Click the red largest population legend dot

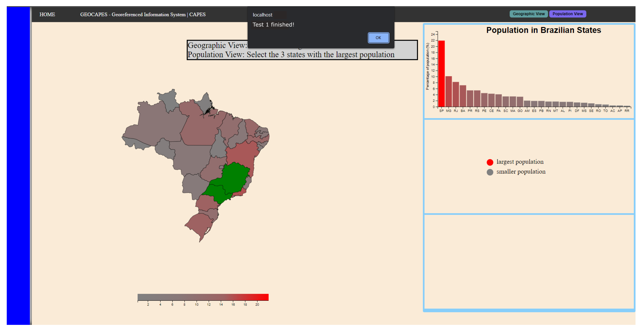click(x=490, y=162)
